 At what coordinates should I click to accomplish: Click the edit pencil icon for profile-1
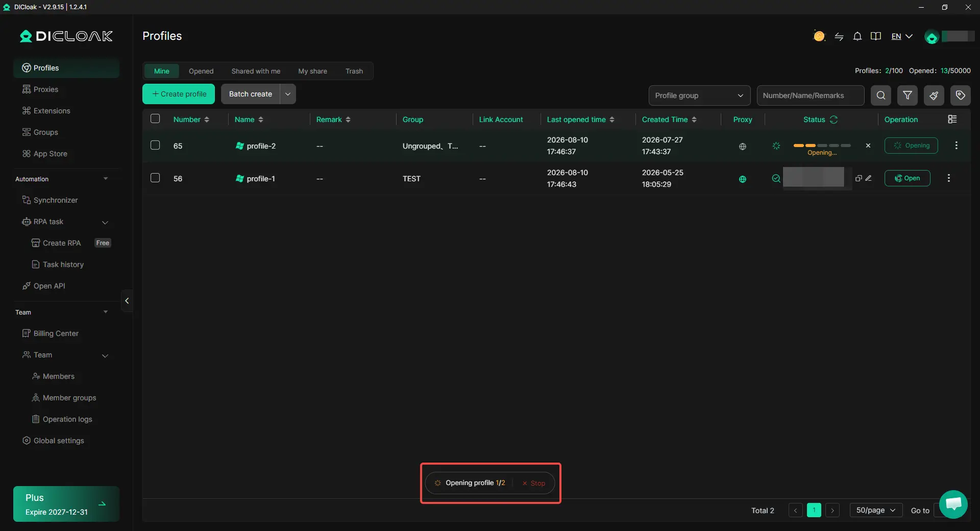click(868, 178)
